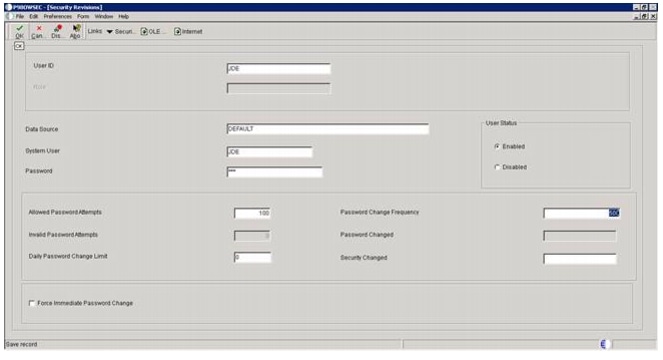663x360 pixels.
Task: Select the Enabled user status radio
Action: click(497, 146)
